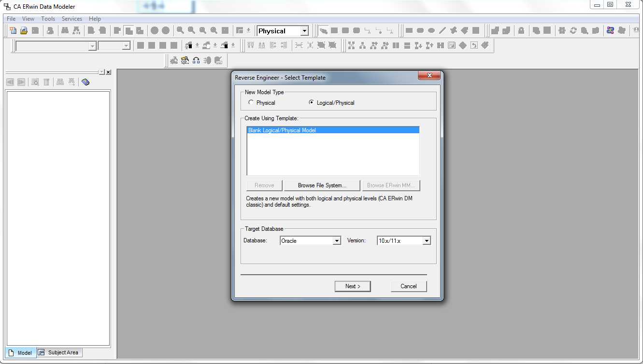
Task: Click the note-page icon in layout toolbar
Action: (x=452, y=45)
